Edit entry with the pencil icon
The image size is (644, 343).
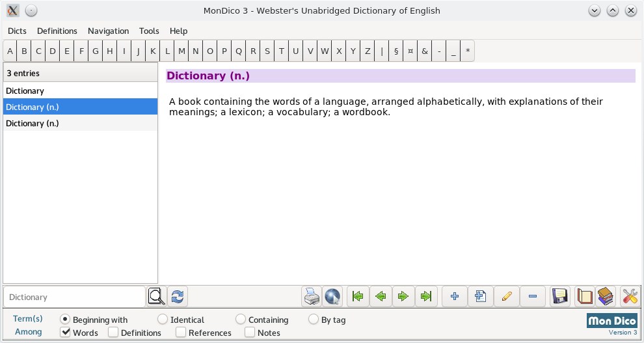pos(507,297)
